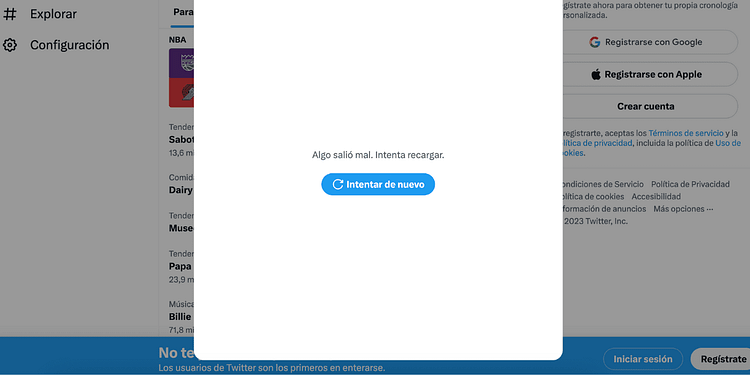Click the Explorar hashtag icon

pyautogui.click(x=10, y=14)
